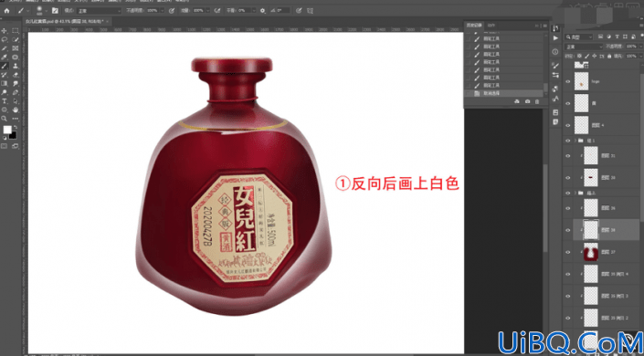The image size is (644, 356).
Task: Open the Brush Preset picker arrow
Action: (x=46, y=11)
